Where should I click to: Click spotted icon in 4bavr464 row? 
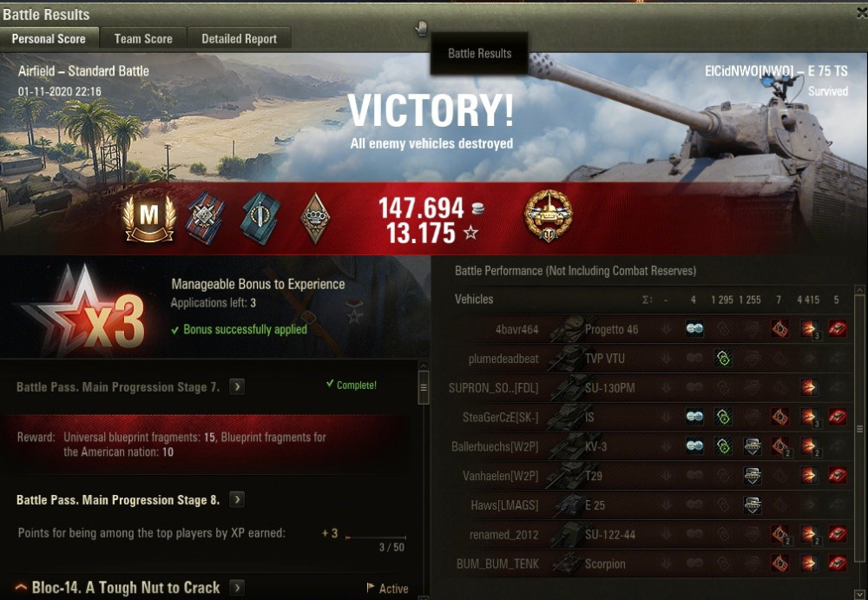pyautogui.click(x=694, y=328)
